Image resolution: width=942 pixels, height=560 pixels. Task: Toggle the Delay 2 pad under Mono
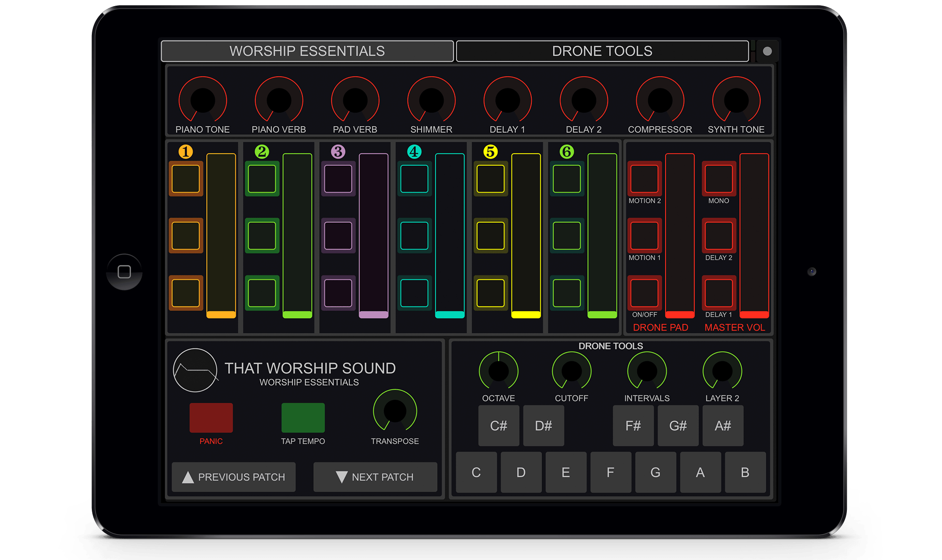[x=719, y=235]
